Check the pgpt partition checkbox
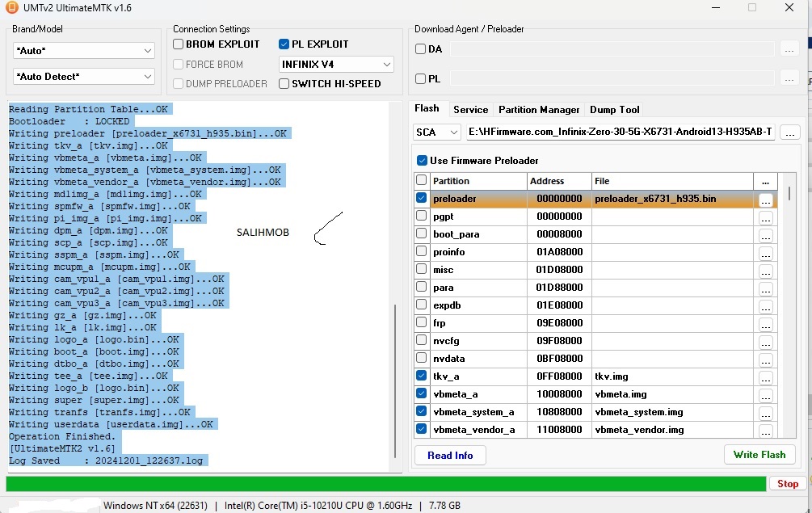 click(422, 216)
